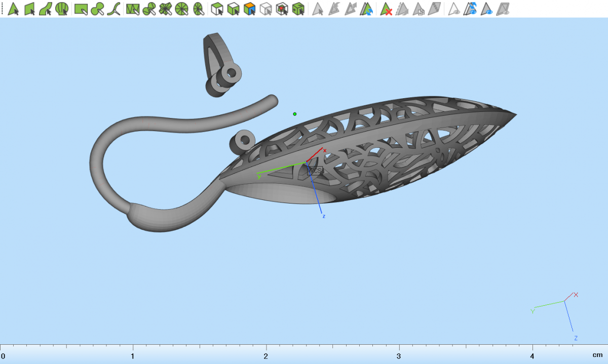Select the Mark Plane tool
The image size is (608, 364).
coord(29,9)
